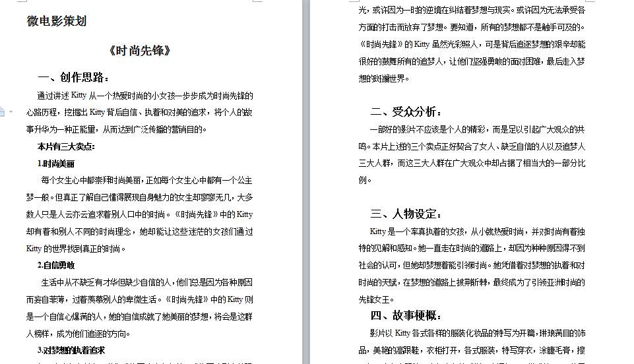Click the heading "一、创作思路:"
The image size is (634, 364).
click(73, 77)
